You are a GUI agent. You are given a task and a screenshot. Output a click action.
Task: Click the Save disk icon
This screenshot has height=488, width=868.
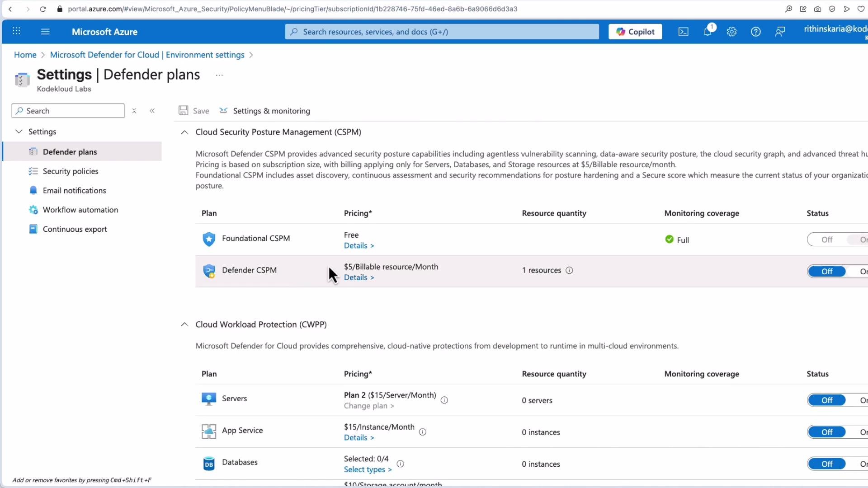coord(183,111)
